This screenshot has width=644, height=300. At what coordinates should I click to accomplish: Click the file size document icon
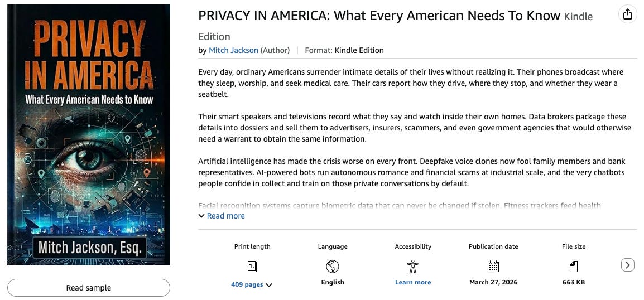(x=574, y=267)
